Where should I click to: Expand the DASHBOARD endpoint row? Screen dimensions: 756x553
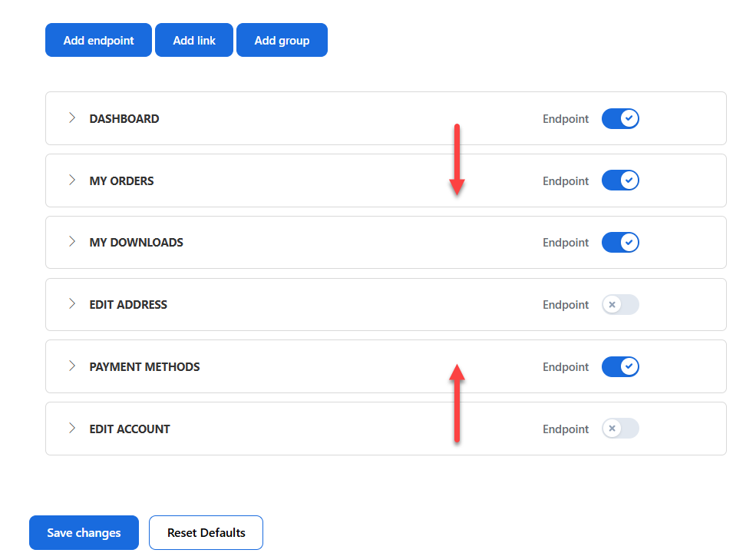[71, 118]
